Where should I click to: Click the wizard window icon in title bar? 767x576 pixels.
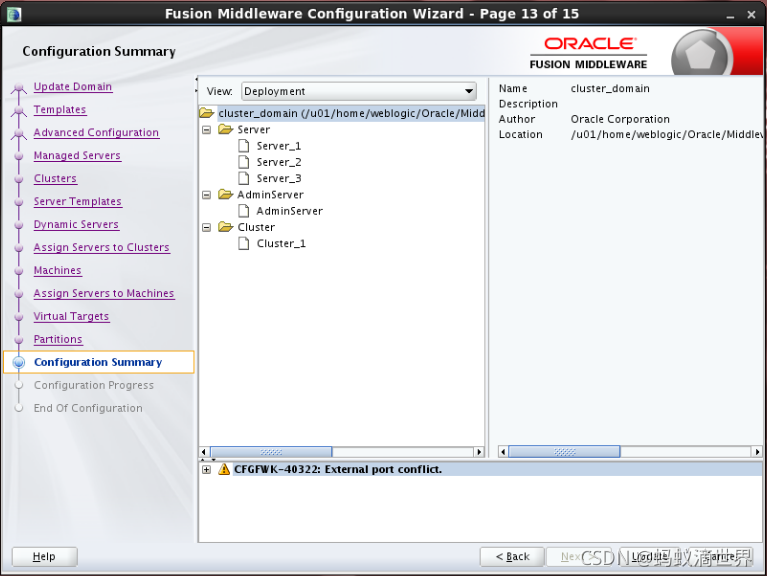click(x=14, y=14)
